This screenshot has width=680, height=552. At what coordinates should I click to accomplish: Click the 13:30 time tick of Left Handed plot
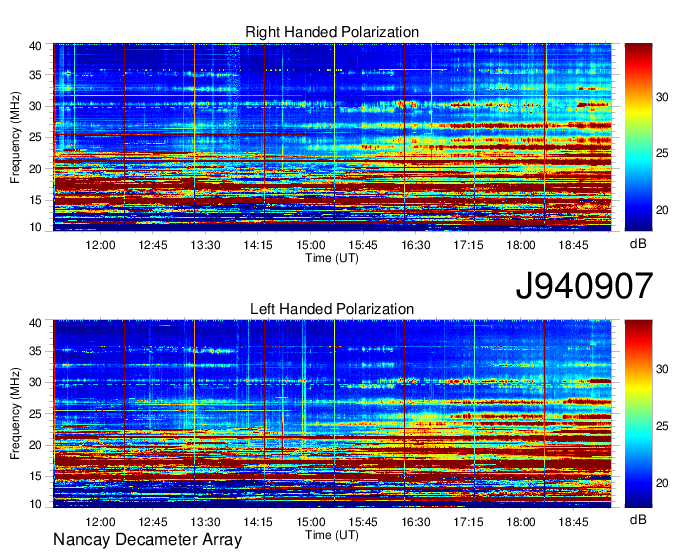205,522
